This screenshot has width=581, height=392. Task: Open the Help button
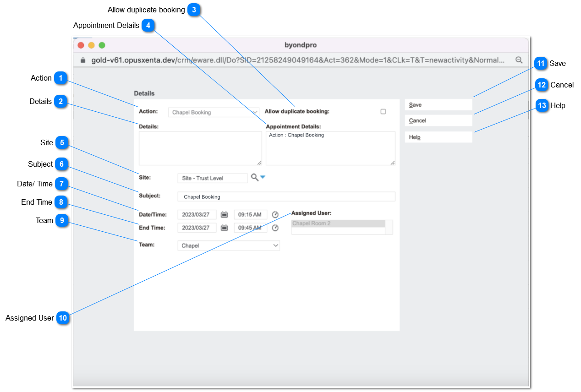[x=438, y=137]
